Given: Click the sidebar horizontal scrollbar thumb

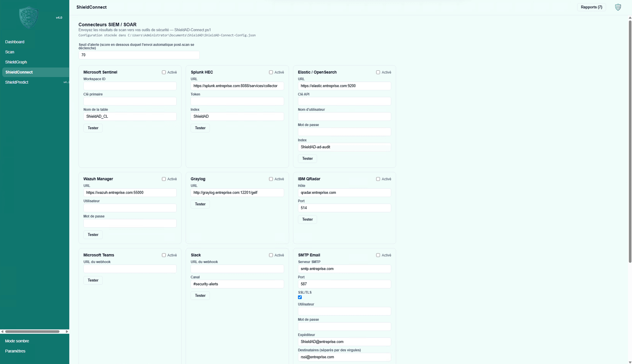Looking at the screenshot, I should (32, 331).
